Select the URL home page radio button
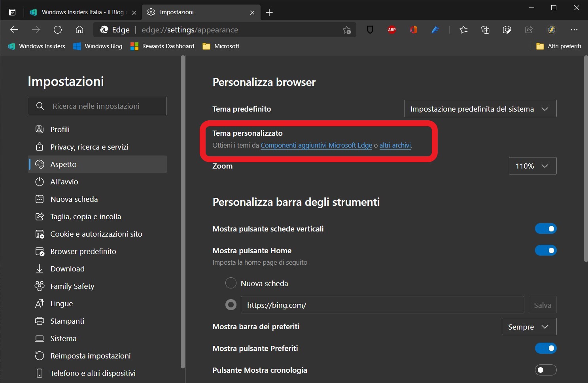Viewport: 588px width, 383px height. click(231, 305)
